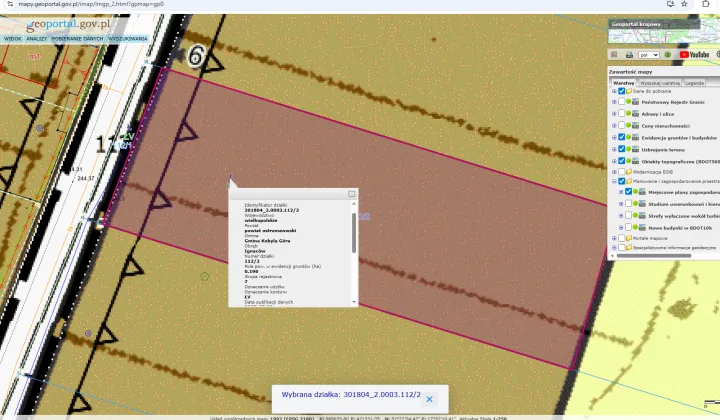
Task: Disable the Ewidencja gruntów i budynków layer
Action: pos(621,138)
